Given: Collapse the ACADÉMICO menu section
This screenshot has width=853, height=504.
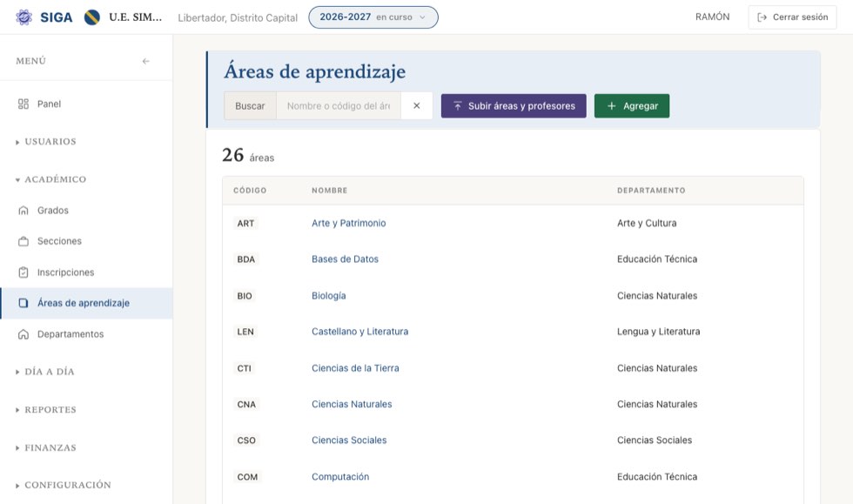Looking at the screenshot, I should pos(50,179).
